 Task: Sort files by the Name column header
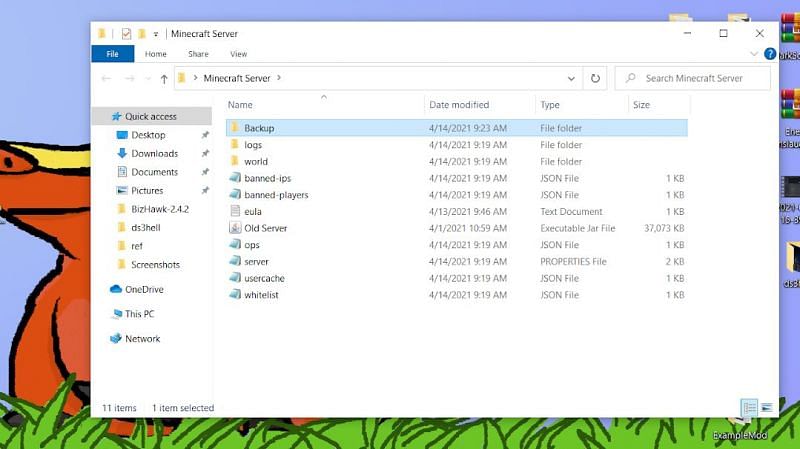pyautogui.click(x=240, y=105)
